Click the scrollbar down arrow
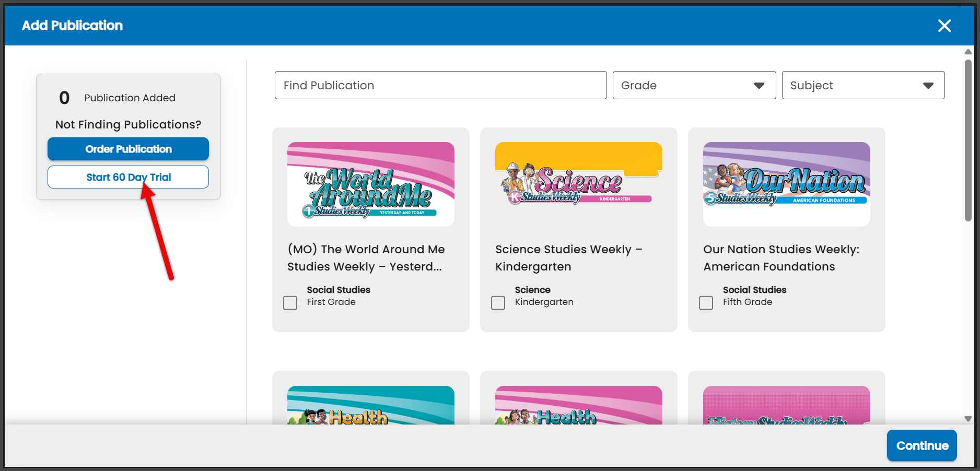 (968, 419)
